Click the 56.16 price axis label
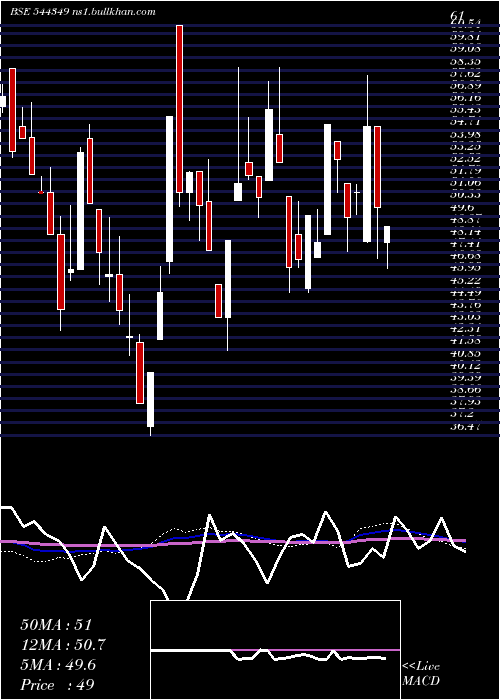This screenshot has height=700, width=500. pos(465,97)
